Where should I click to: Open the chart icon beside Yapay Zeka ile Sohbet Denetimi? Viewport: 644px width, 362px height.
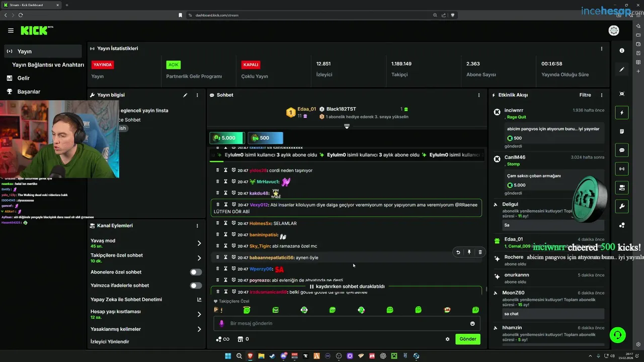(199, 300)
